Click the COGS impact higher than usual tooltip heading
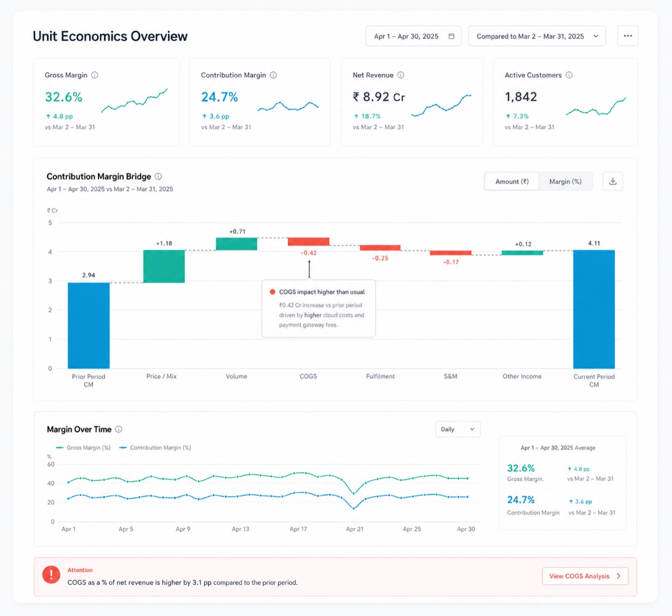Viewport: 672px width, 616px height. pyautogui.click(x=322, y=292)
